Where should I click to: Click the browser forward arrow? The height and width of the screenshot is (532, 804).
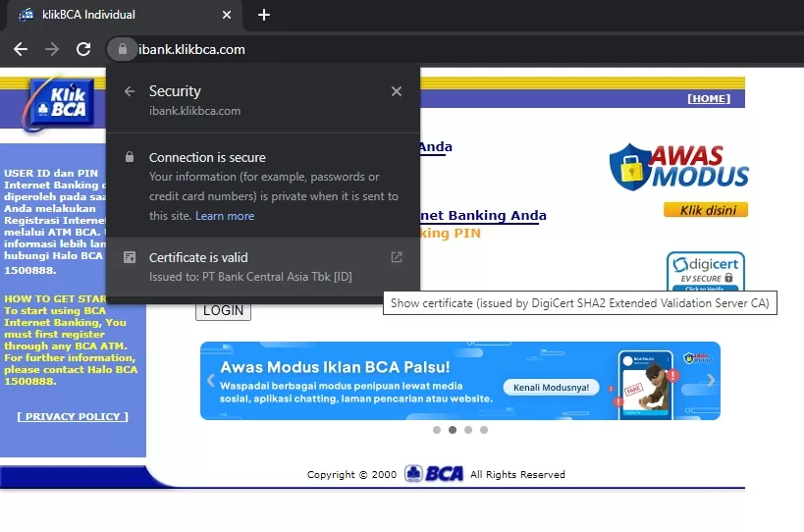(x=52, y=49)
